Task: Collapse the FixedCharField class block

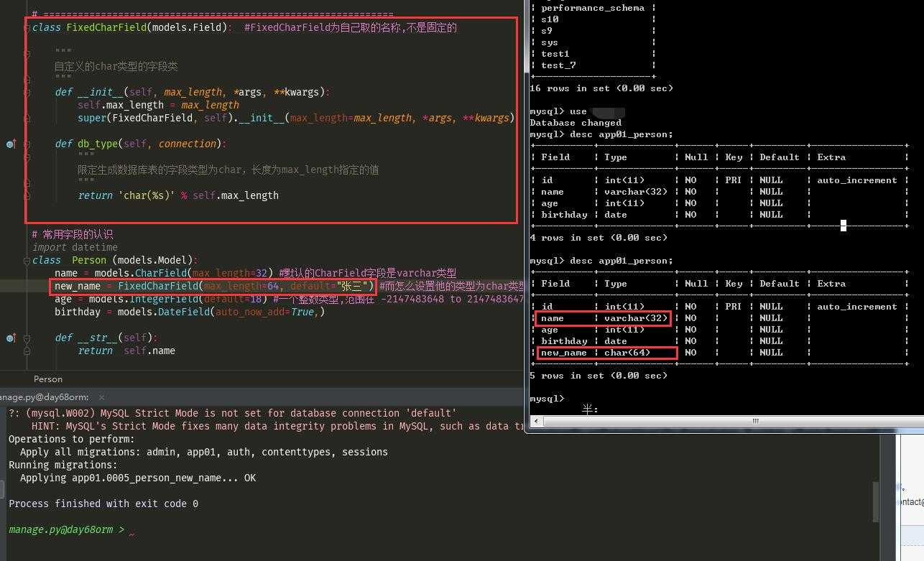Action: click(27, 27)
